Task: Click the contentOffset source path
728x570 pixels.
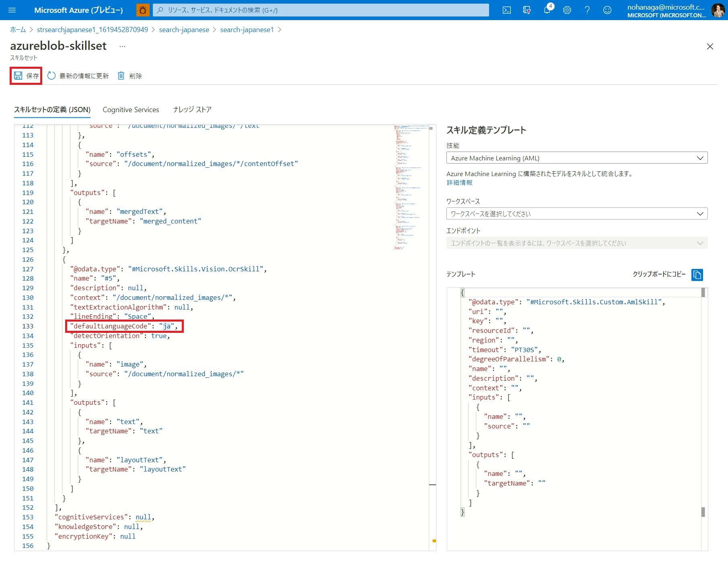Action: pyautogui.click(x=211, y=164)
